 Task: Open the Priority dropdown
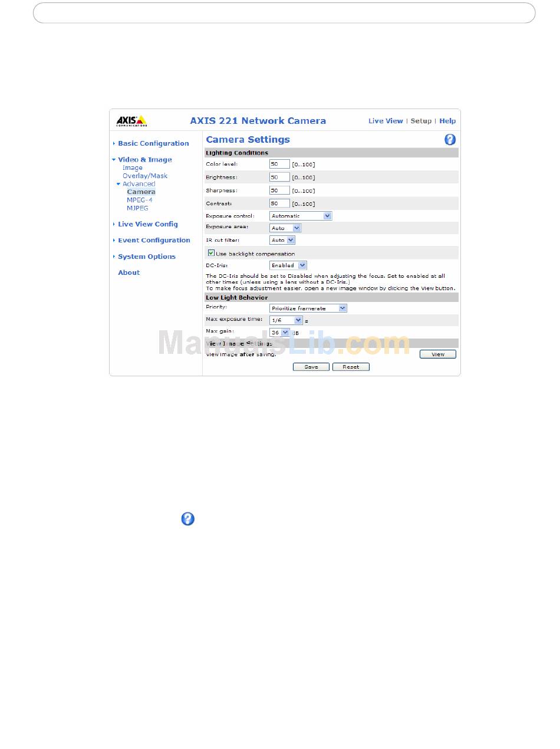308,308
